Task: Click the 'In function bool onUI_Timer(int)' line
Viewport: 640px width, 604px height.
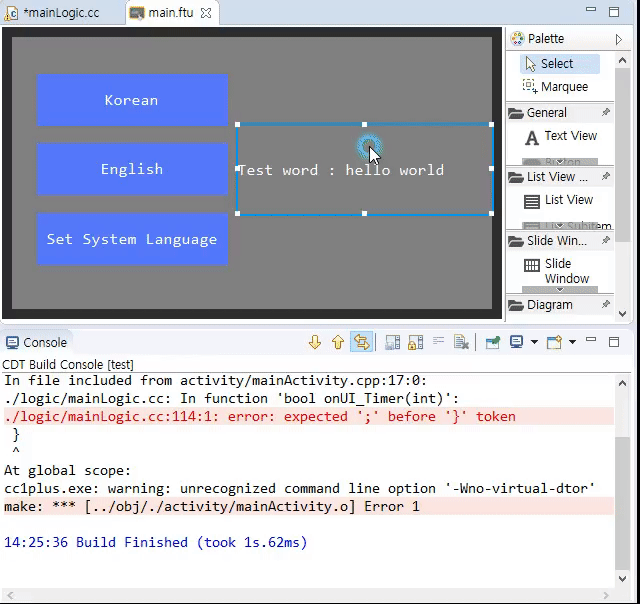Action: 232,398
